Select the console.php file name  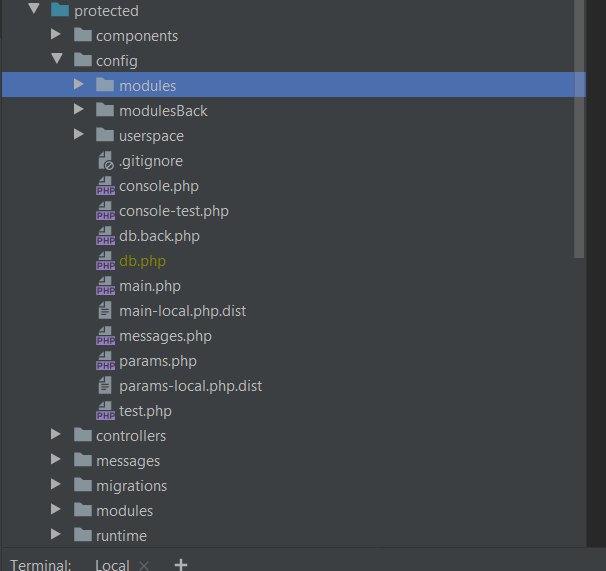[159, 186]
